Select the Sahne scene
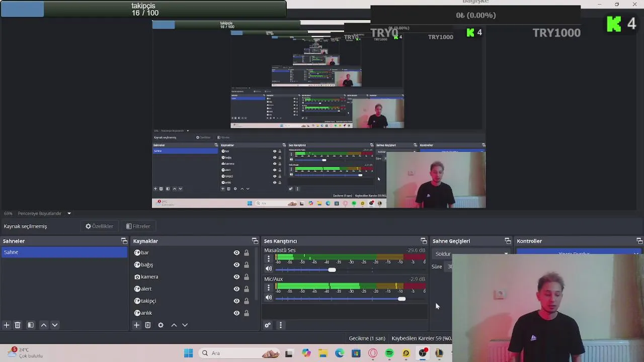This screenshot has height=362, width=644. [x=64, y=252]
